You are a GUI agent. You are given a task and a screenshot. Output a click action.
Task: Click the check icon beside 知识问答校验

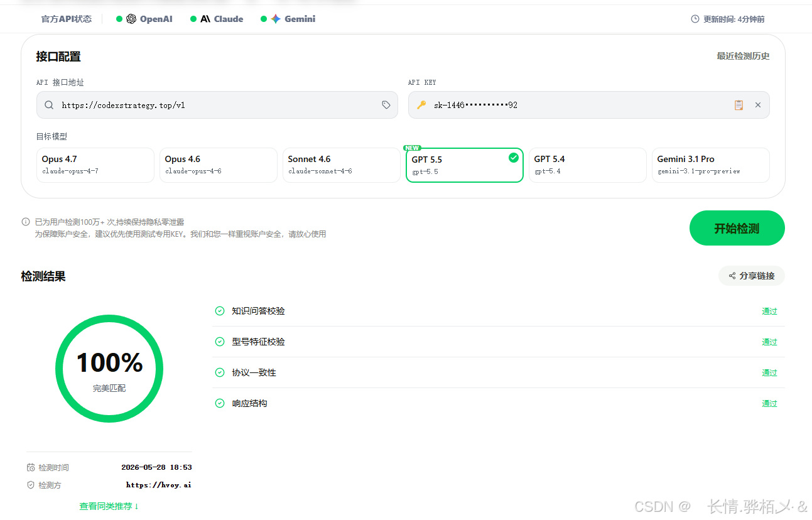[x=220, y=311]
